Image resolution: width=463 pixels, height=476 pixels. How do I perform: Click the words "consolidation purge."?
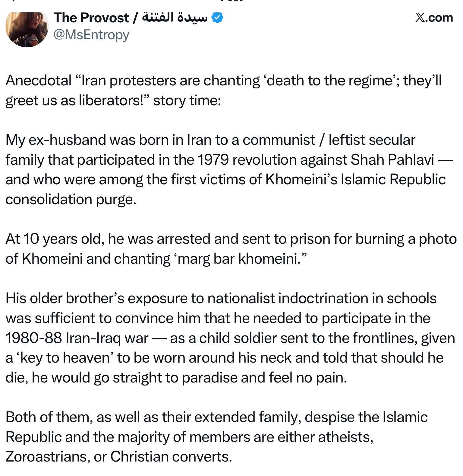71,199
